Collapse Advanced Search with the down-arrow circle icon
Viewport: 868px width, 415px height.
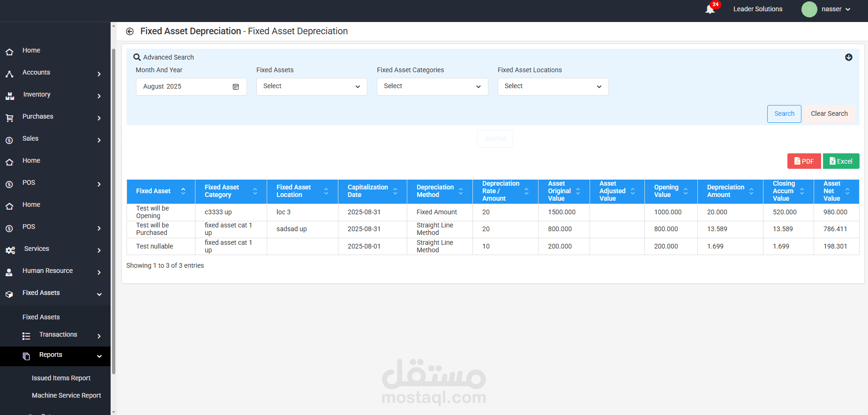849,57
